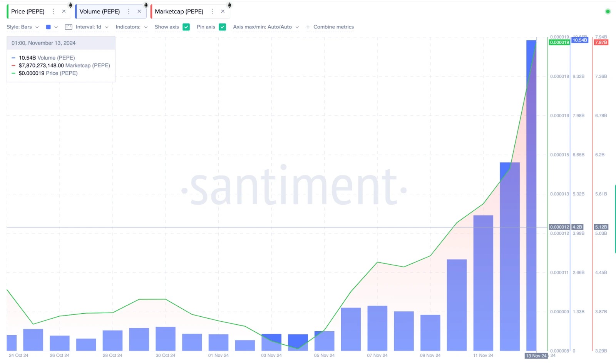Open the Volume (PEPE) three-dot options menu
The image size is (616, 364).
coord(128,11)
